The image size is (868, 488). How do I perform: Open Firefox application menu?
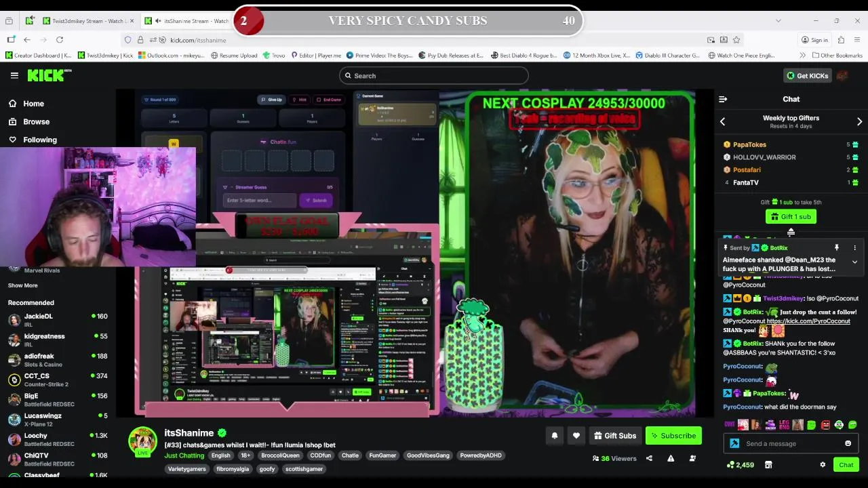coord(858,40)
